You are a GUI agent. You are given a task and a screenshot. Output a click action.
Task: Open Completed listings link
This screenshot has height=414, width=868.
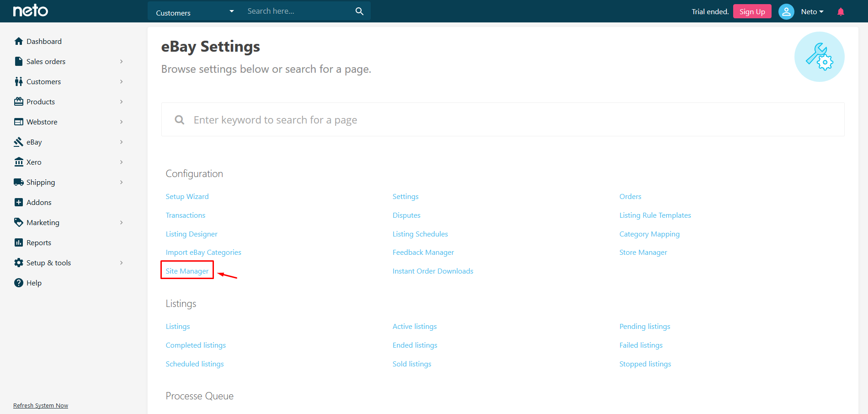196,345
